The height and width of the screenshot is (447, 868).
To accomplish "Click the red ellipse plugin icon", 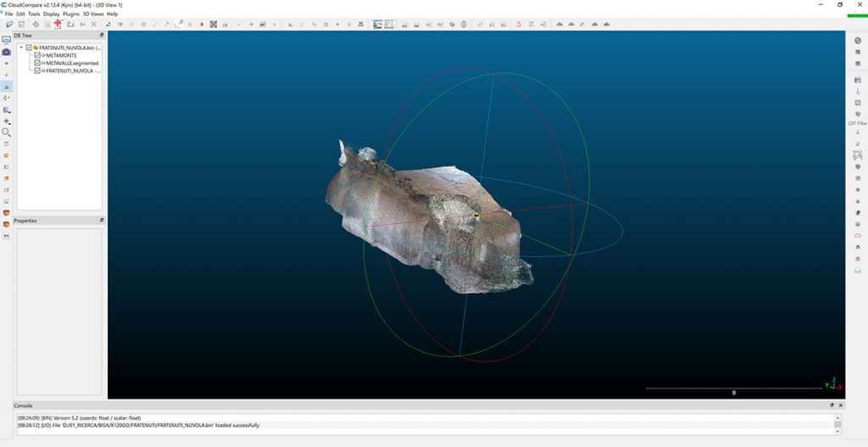I will [857, 236].
